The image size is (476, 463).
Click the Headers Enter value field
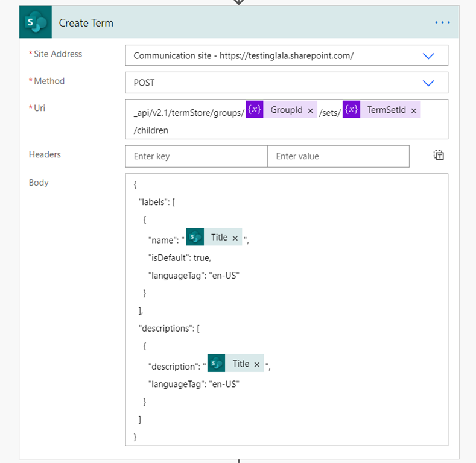(x=338, y=156)
